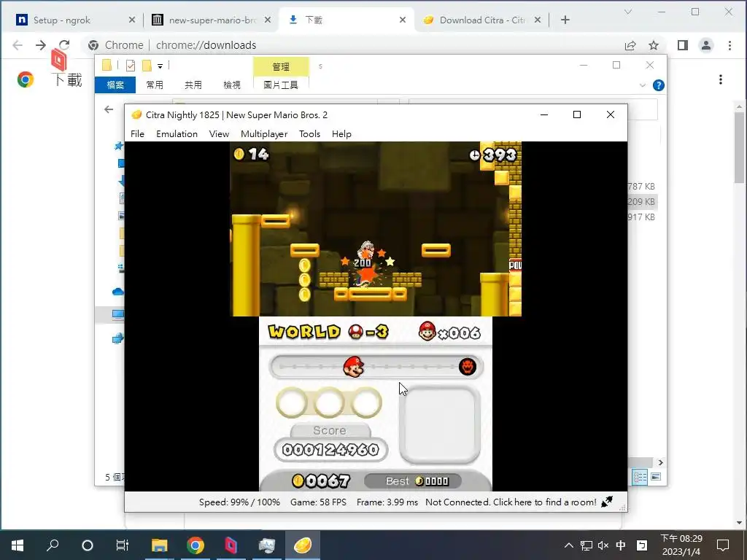The width and height of the screenshot is (747, 560).
Task: Open Cortana from the taskbar
Action: coord(88,545)
